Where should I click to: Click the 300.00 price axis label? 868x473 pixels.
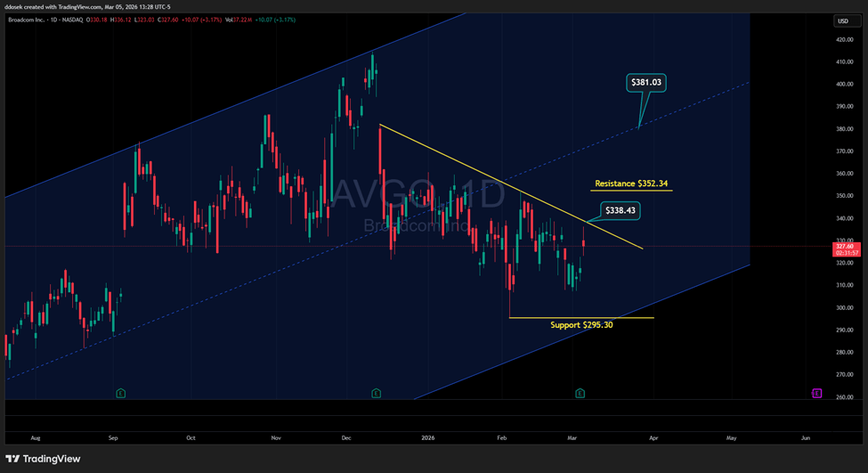pyautogui.click(x=845, y=308)
